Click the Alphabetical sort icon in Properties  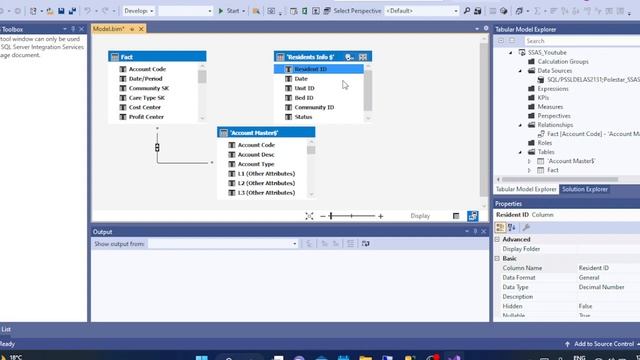click(511, 227)
